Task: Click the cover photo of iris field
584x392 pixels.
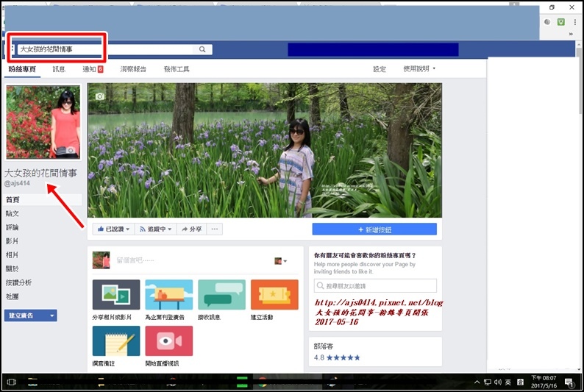Action: [x=265, y=150]
